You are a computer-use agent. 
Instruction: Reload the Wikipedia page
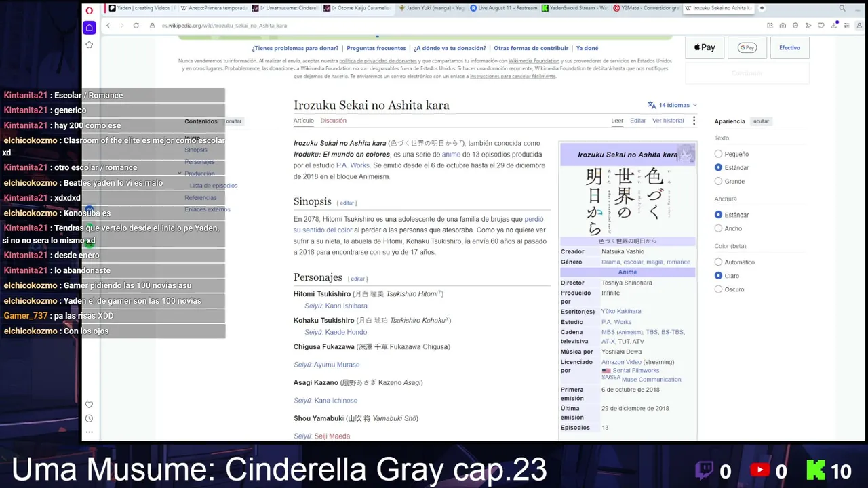136,26
